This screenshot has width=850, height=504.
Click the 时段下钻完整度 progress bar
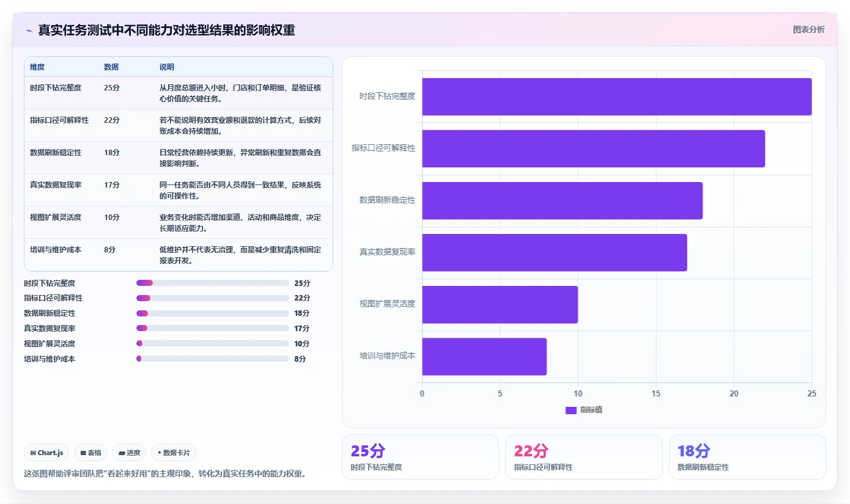(x=212, y=283)
